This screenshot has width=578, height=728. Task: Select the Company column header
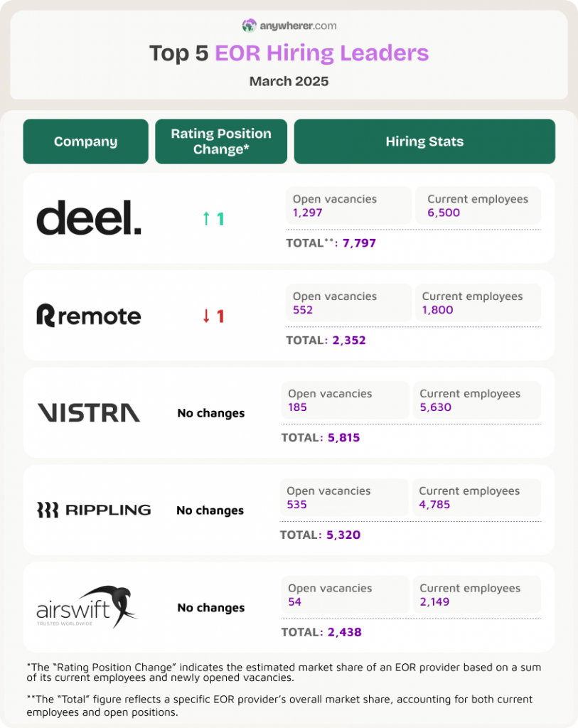85,141
